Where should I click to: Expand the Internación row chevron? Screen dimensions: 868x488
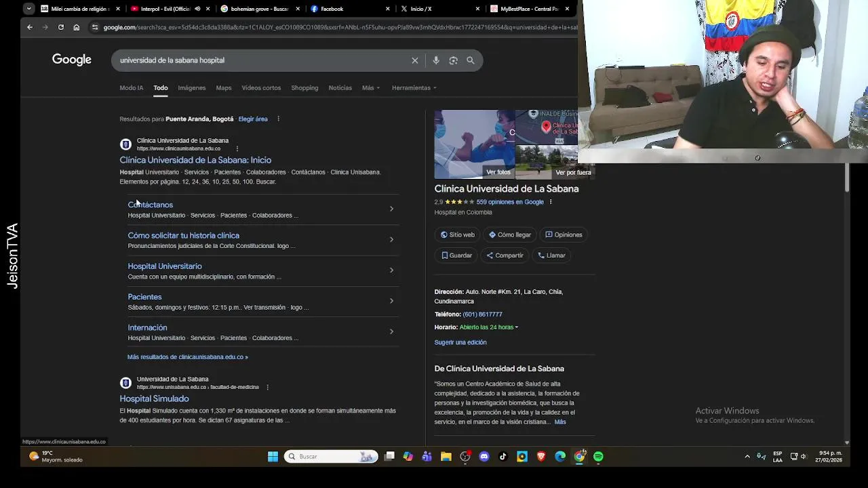pos(391,331)
